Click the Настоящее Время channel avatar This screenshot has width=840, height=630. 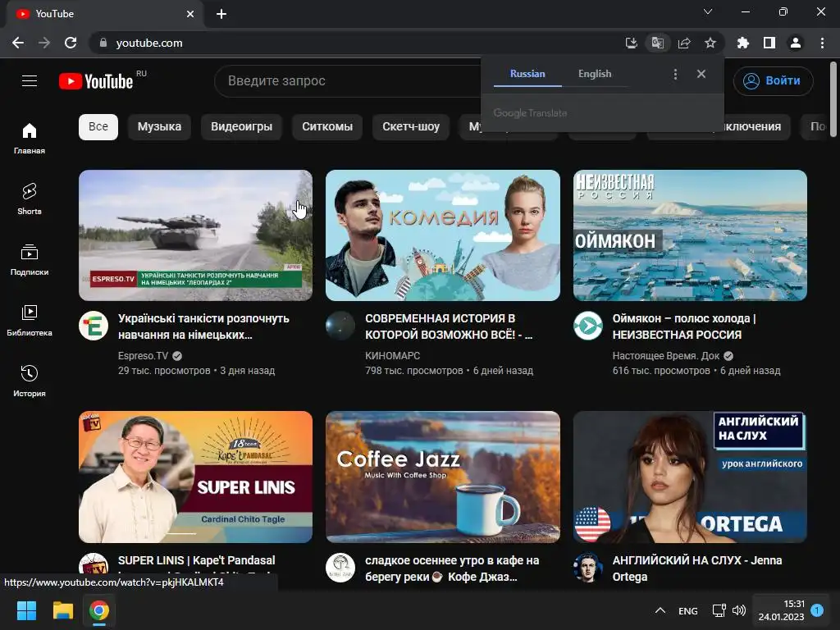pos(587,326)
